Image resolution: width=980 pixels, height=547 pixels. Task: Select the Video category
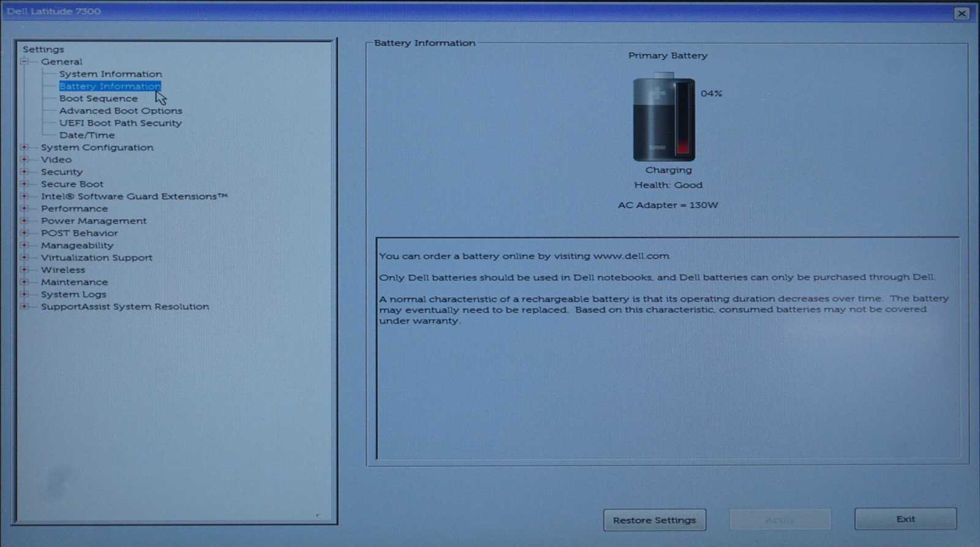[x=56, y=160]
